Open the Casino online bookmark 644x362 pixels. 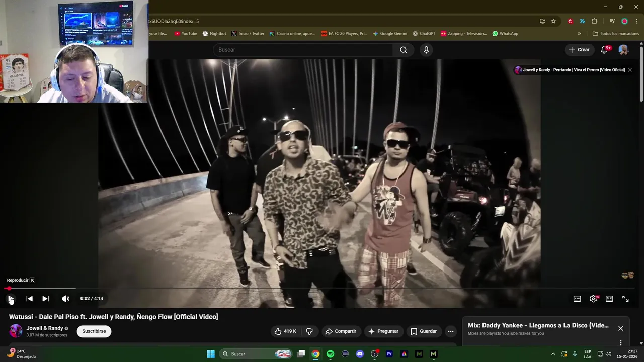[292, 34]
